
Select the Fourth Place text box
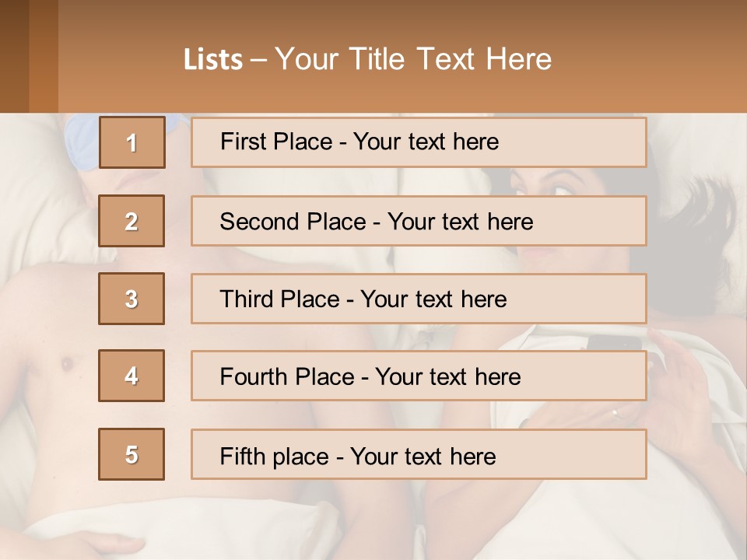419,376
